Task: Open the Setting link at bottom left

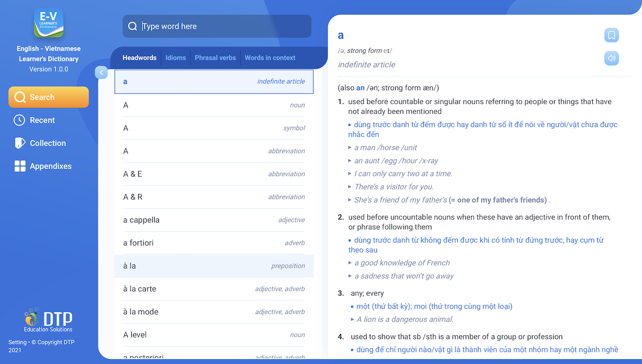Action: pos(17,342)
